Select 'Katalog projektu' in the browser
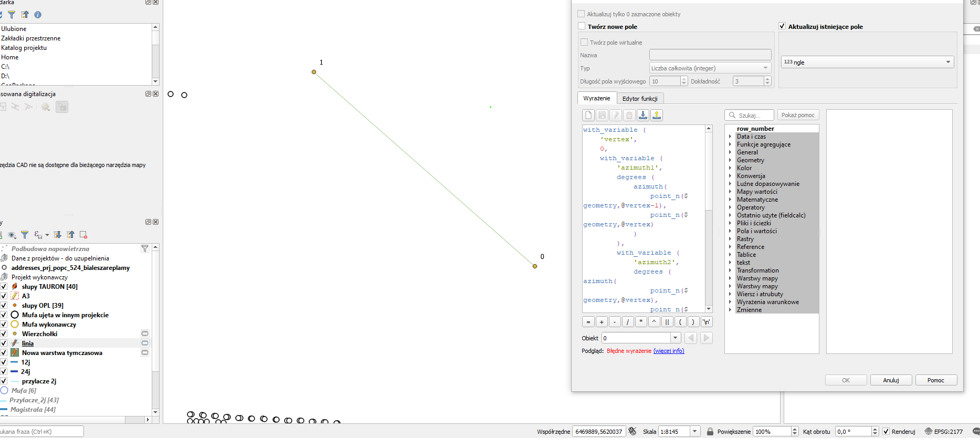This screenshot has width=980, height=438. (24, 48)
